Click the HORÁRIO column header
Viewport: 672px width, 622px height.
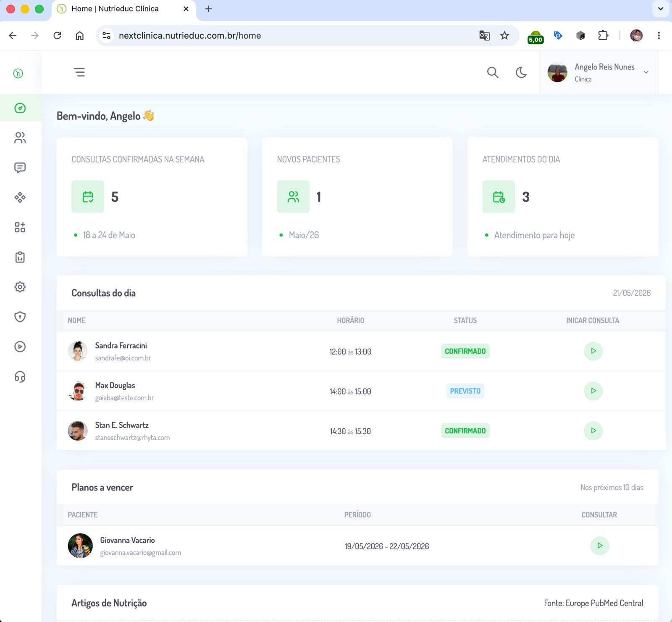tap(350, 320)
